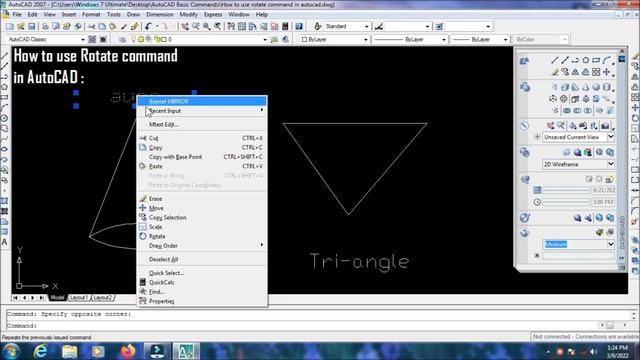Click the date slider in the Dashboard light panel
This screenshot has width=640, height=360.
(x=566, y=190)
